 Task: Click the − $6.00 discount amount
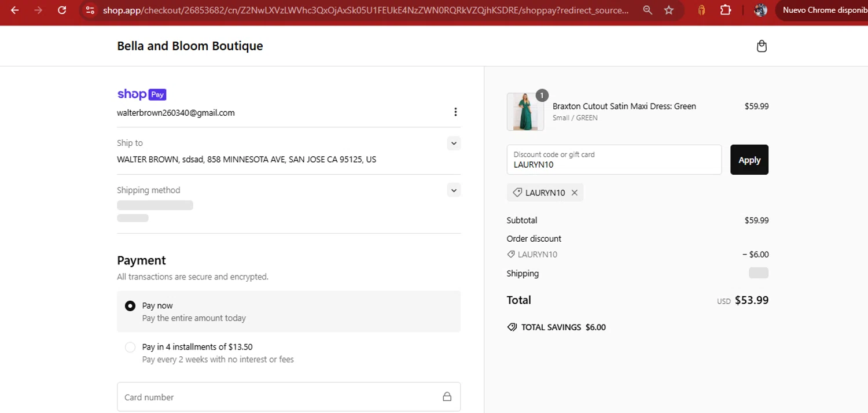pyautogui.click(x=755, y=255)
